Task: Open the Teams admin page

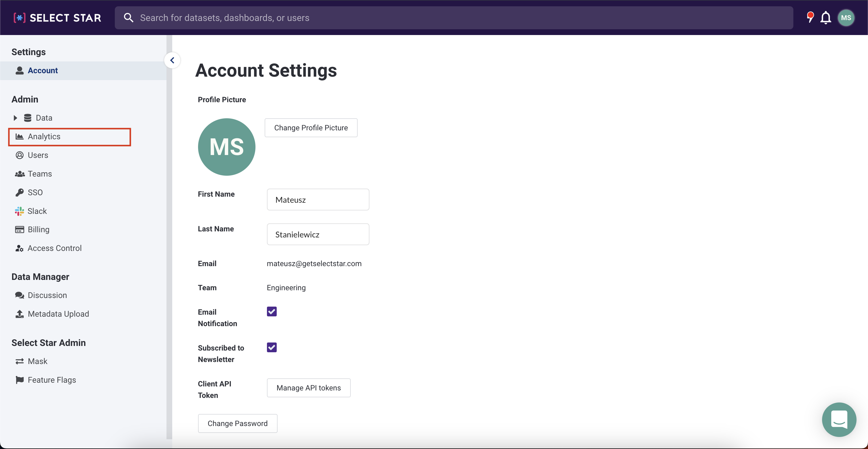Action: 40,174
